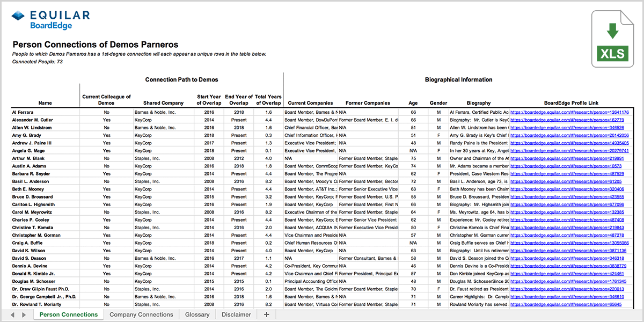This screenshot has width=644, height=322.
Task: Select the Former Companies column header
Action: (x=368, y=103)
